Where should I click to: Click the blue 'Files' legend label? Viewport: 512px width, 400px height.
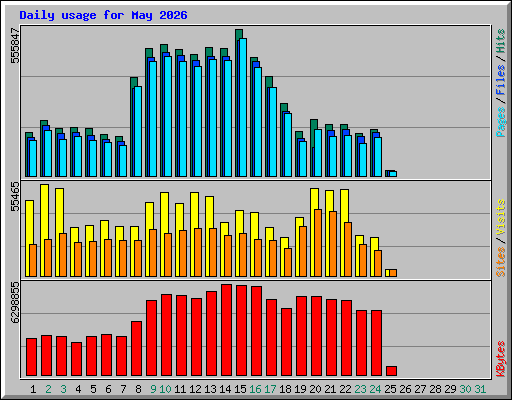click(501, 79)
